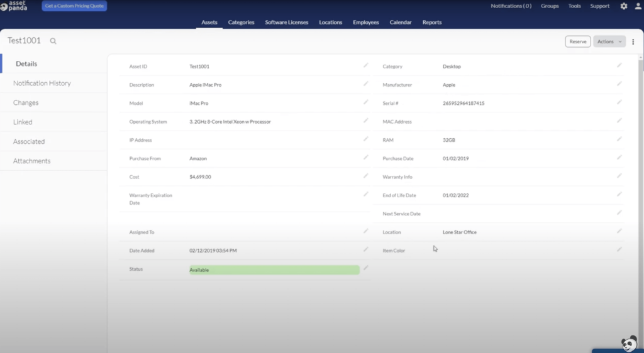
Task: Open the Calendar tab
Action: pyautogui.click(x=401, y=22)
